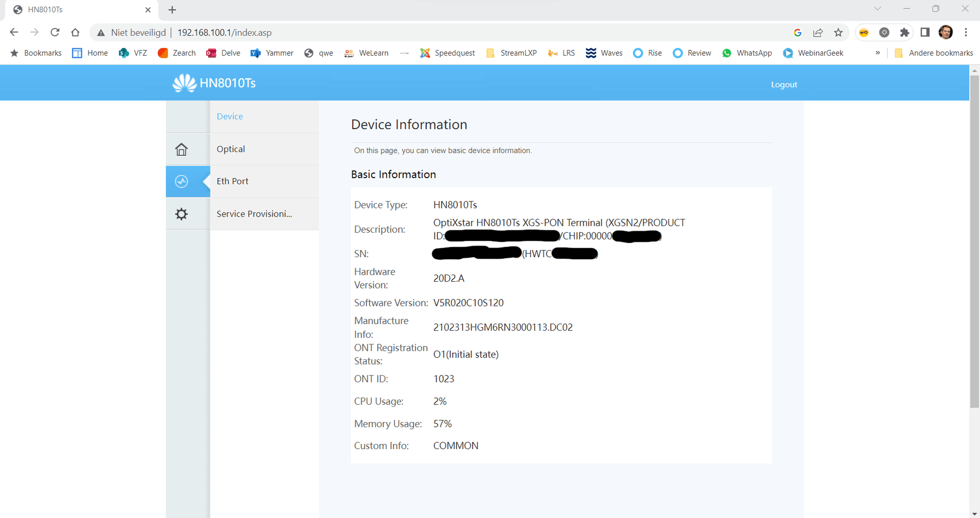This screenshot has height=518, width=980.
Task: Click ONT ID value 1023
Action: 444,379
